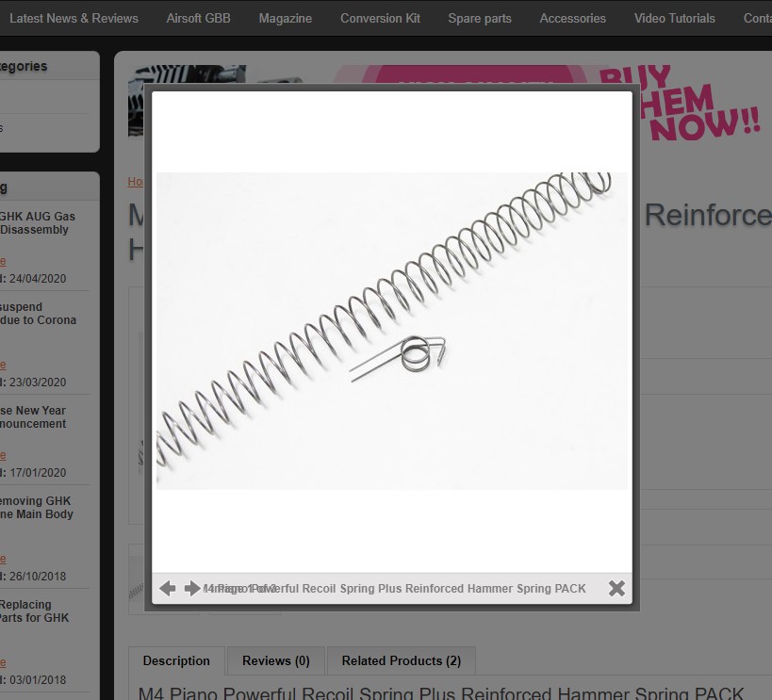Select the 26/10/2018 post date
The width and height of the screenshot is (772, 700).
click(x=38, y=576)
